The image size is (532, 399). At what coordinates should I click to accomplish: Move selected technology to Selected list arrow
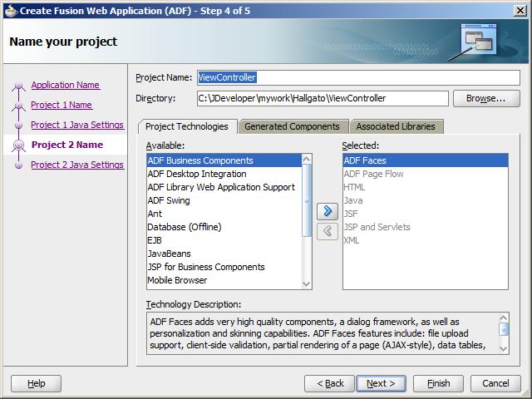pyautogui.click(x=328, y=211)
